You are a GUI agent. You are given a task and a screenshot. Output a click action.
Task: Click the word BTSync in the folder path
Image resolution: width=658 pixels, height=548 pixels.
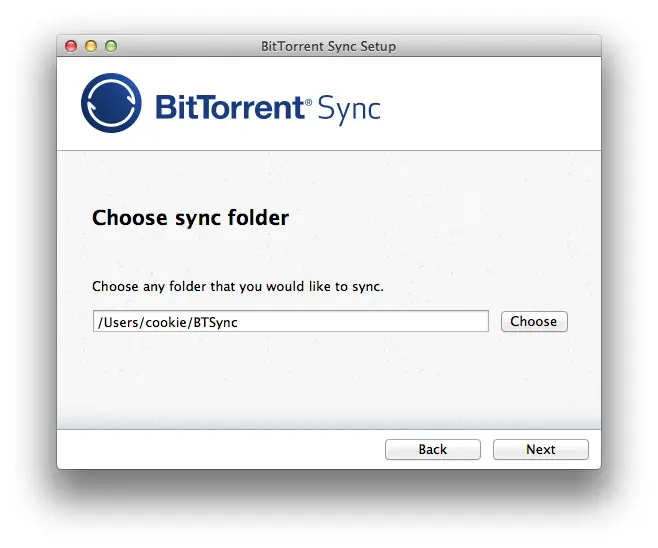tap(216, 322)
